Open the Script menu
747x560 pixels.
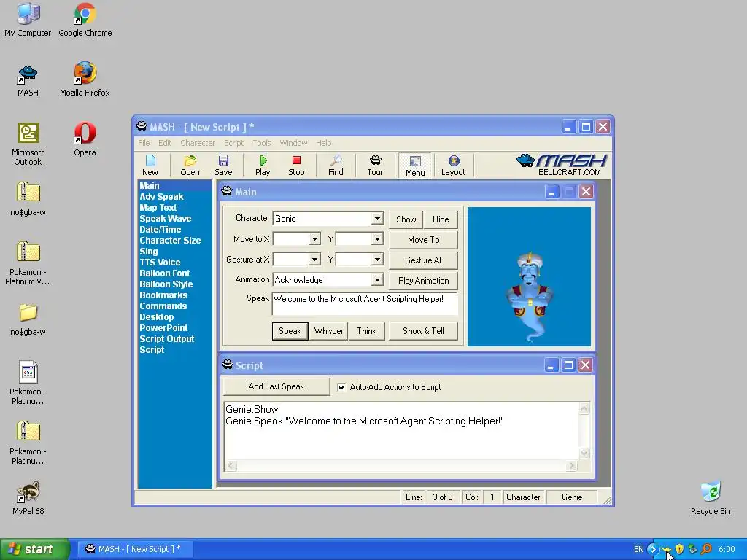click(x=234, y=143)
